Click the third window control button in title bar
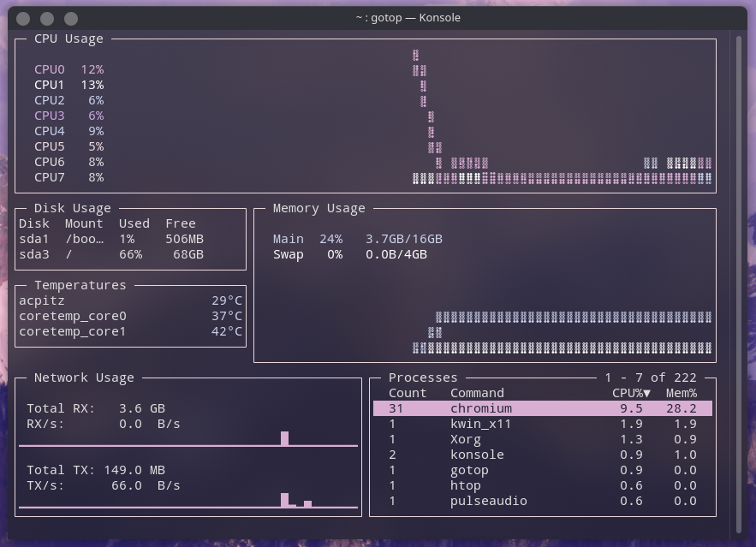Image resolution: width=756 pixels, height=547 pixels. click(71, 18)
